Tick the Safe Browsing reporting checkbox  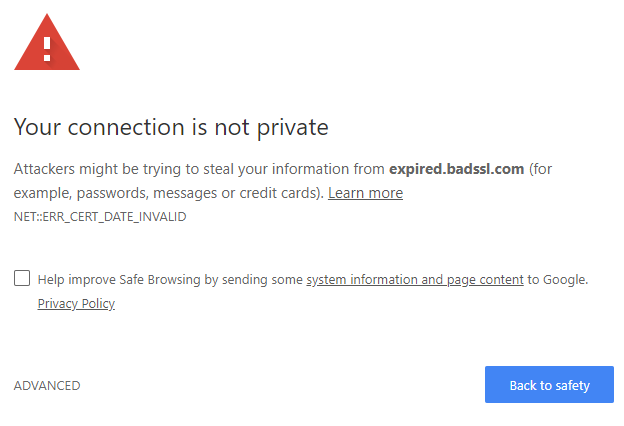click(x=22, y=279)
